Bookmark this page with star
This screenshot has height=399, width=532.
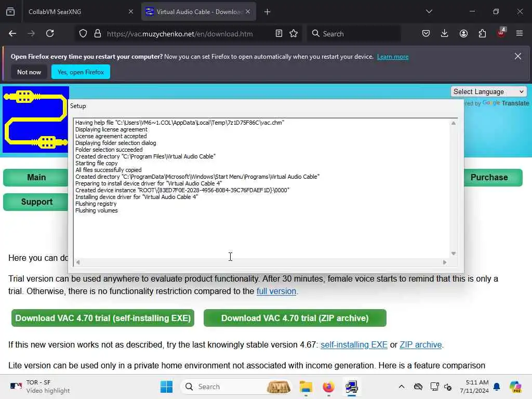click(x=294, y=34)
